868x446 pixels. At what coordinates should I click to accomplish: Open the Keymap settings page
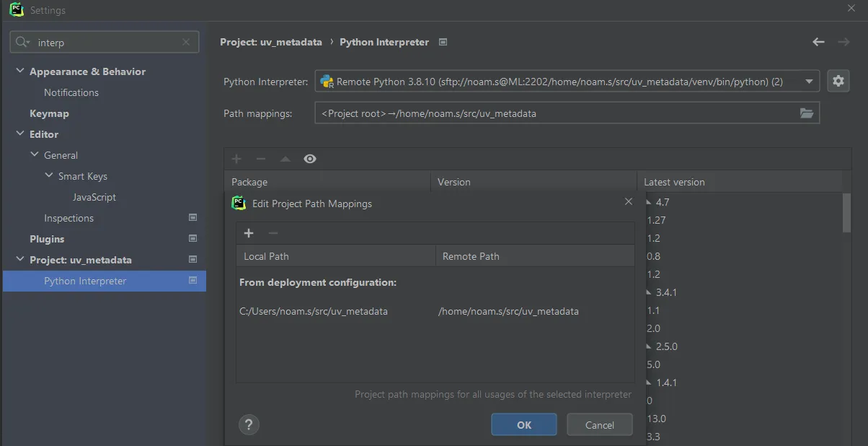click(49, 113)
